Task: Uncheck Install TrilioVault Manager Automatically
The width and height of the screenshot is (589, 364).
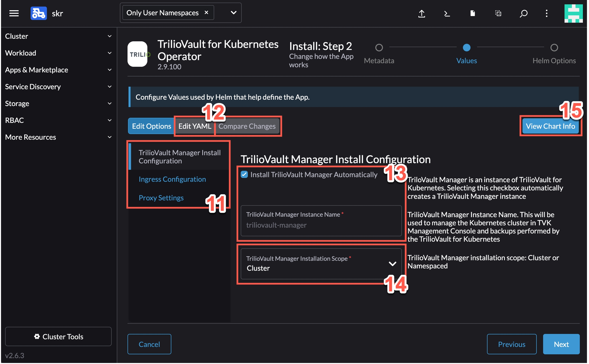Action: pyautogui.click(x=244, y=175)
